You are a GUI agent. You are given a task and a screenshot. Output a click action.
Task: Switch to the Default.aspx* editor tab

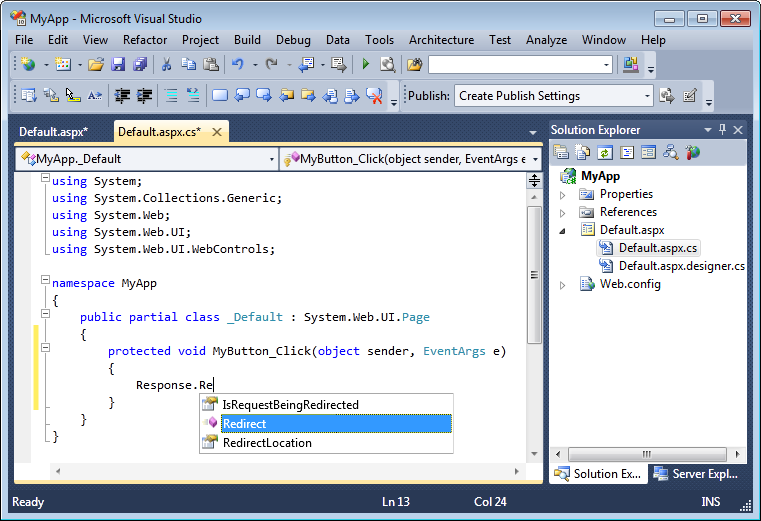coord(53,132)
